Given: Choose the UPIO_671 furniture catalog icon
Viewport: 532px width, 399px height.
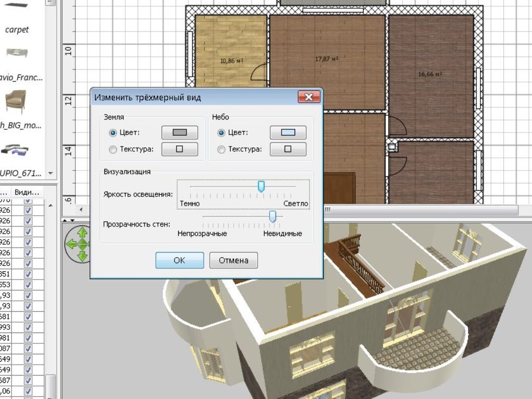Looking at the screenshot, I should click(x=16, y=150).
